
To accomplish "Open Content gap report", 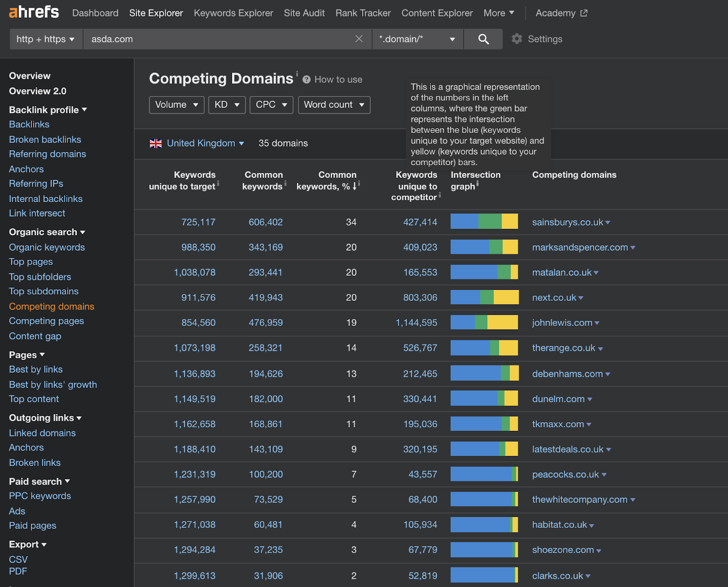I will pyautogui.click(x=35, y=336).
